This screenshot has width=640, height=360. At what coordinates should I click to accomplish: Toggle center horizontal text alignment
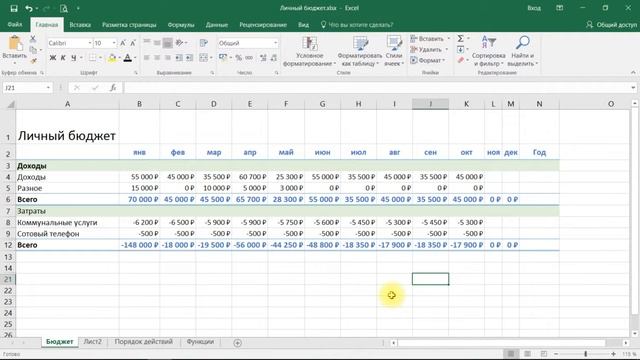(157, 58)
